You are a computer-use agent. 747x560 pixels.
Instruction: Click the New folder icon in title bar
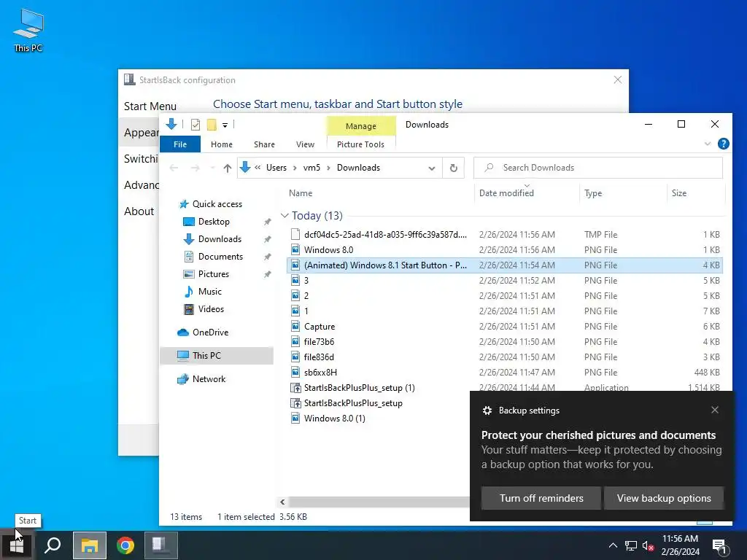tap(212, 125)
